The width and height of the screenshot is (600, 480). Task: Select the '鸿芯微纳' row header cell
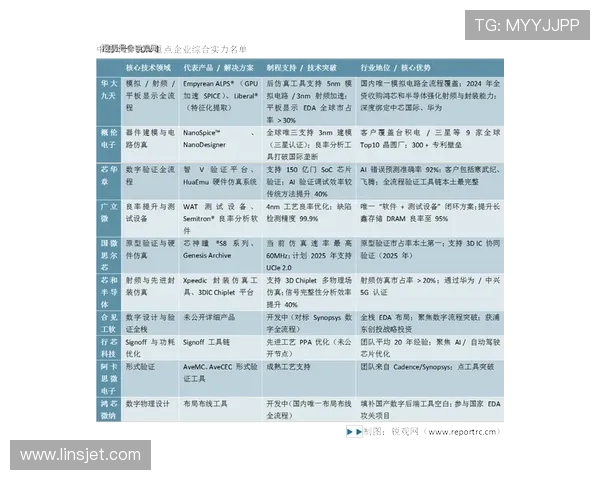tap(109, 409)
